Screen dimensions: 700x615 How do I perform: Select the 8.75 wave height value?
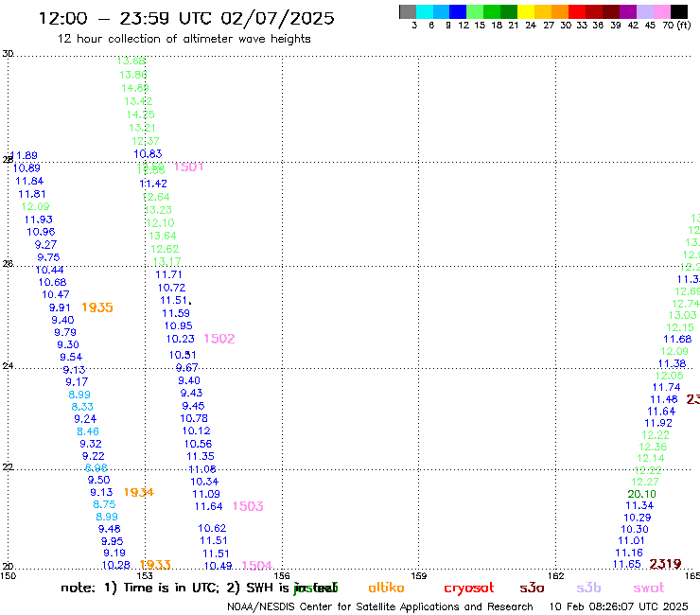pyautogui.click(x=104, y=504)
